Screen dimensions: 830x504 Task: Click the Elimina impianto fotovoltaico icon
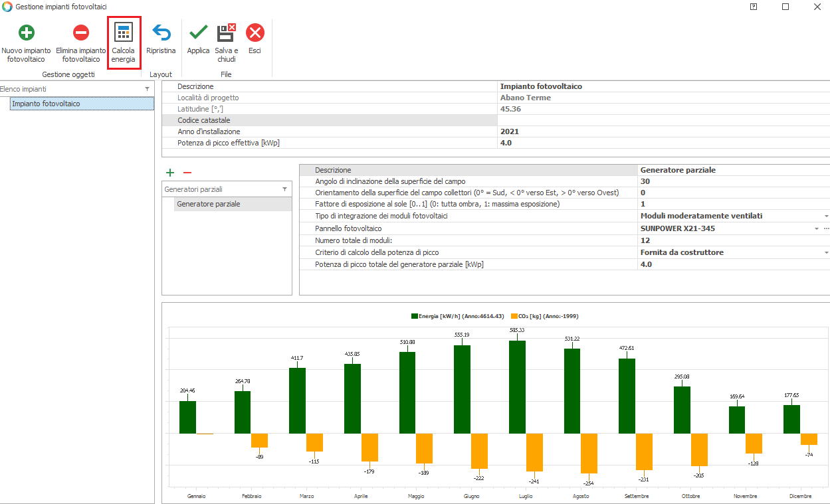click(x=80, y=33)
